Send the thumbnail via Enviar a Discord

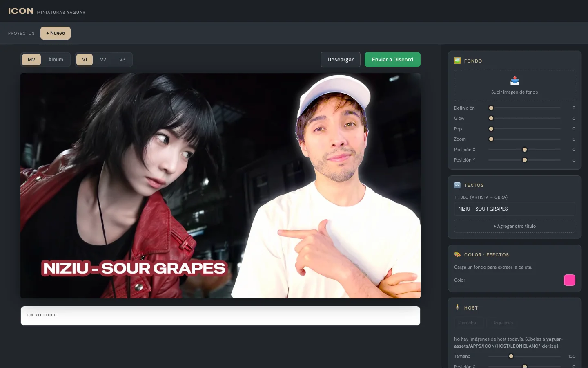click(x=392, y=60)
